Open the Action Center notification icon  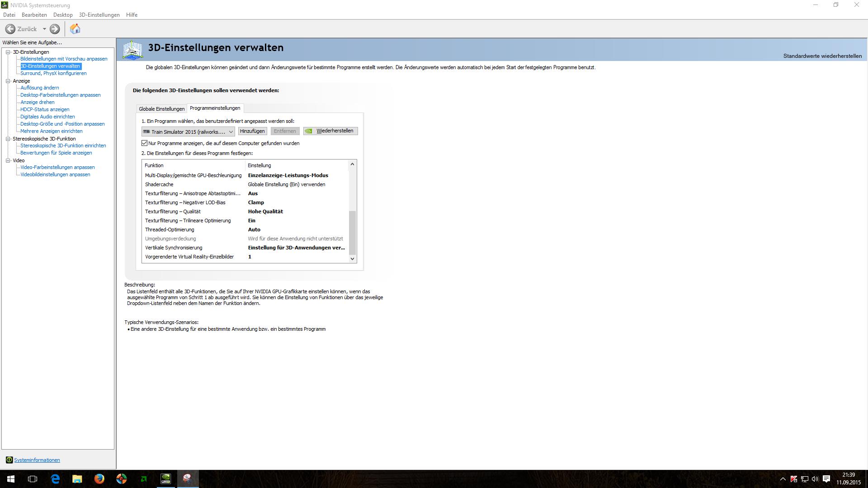(x=826, y=479)
